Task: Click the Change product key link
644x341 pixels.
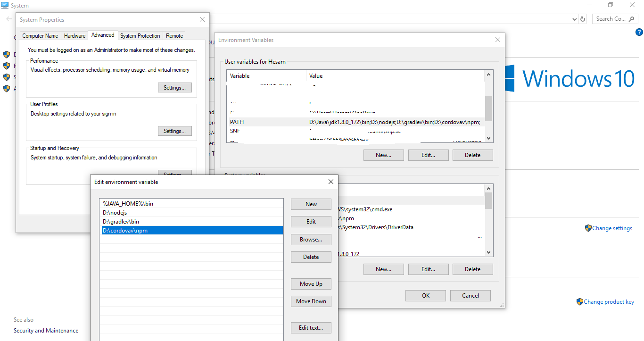Action: (x=609, y=302)
